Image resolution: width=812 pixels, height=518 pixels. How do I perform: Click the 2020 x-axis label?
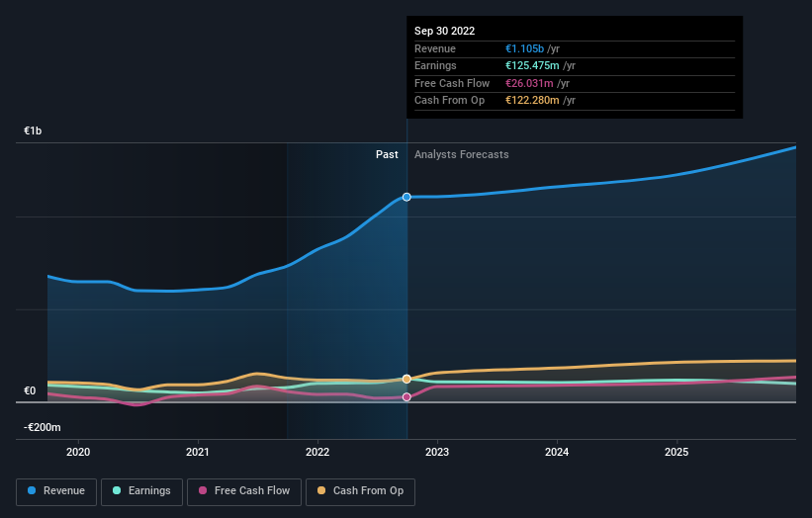point(78,452)
